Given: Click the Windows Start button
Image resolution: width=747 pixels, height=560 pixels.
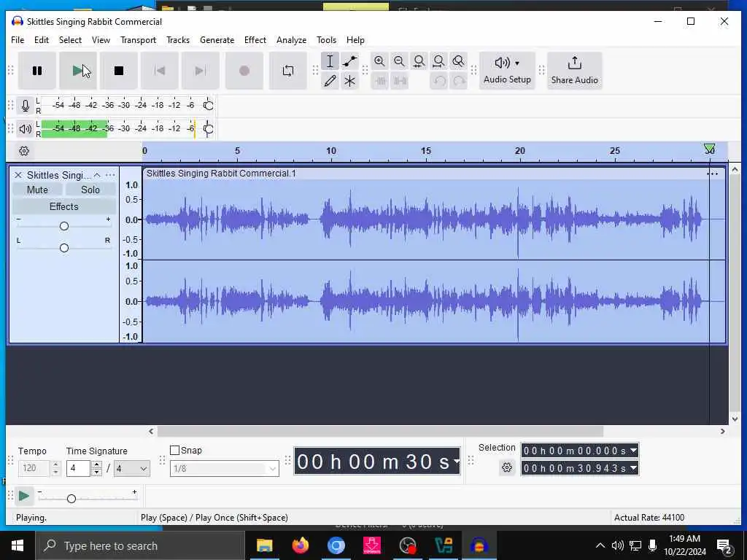Looking at the screenshot, I should click(18, 545).
